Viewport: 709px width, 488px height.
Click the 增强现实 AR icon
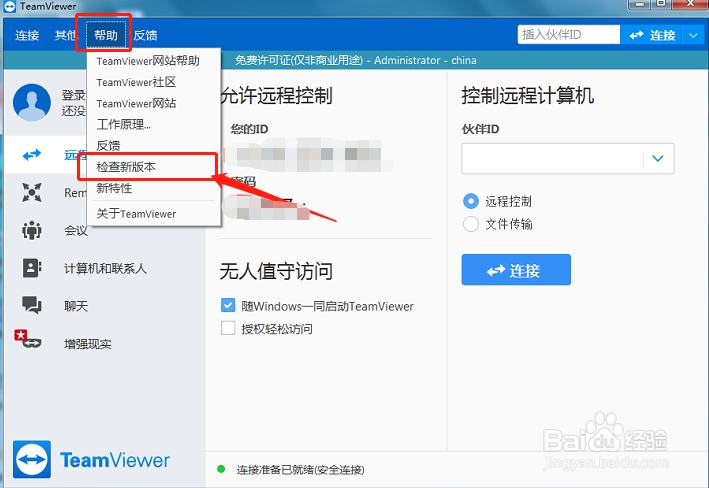click(x=27, y=339)
